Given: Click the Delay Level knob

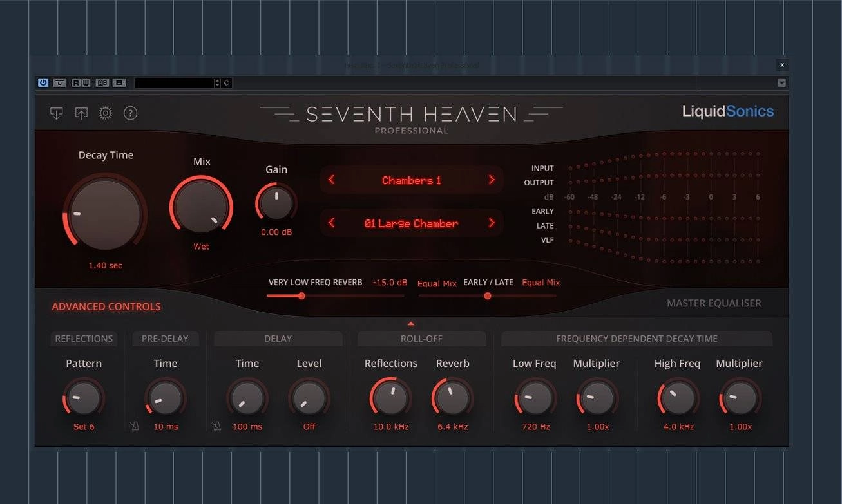Looking at the screenshot, I should [x=309, y=398].
